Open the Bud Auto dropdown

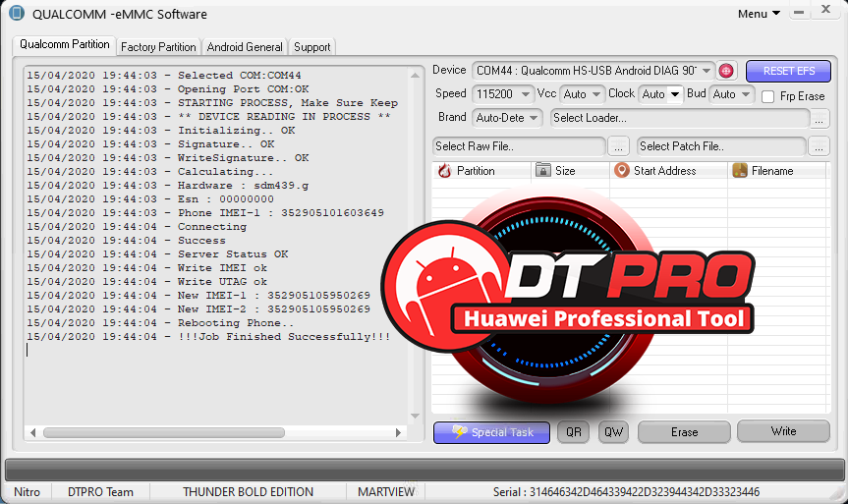click(x=746, y=94)
